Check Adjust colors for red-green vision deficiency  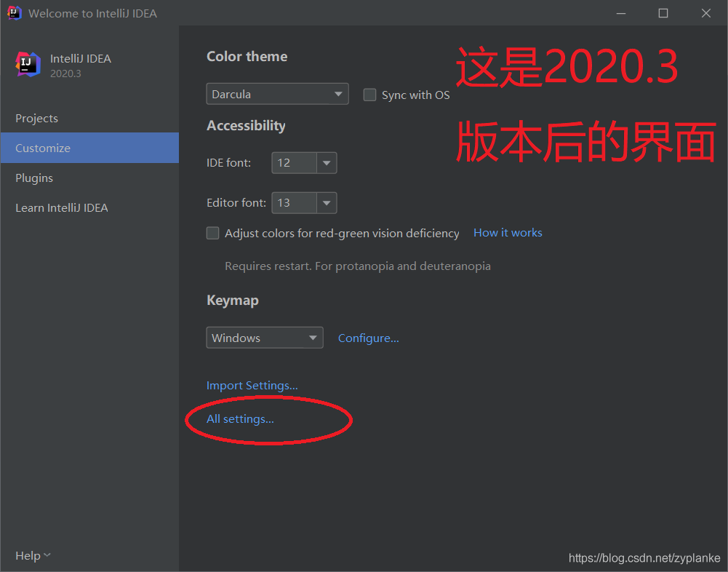(x=212, y=233)
